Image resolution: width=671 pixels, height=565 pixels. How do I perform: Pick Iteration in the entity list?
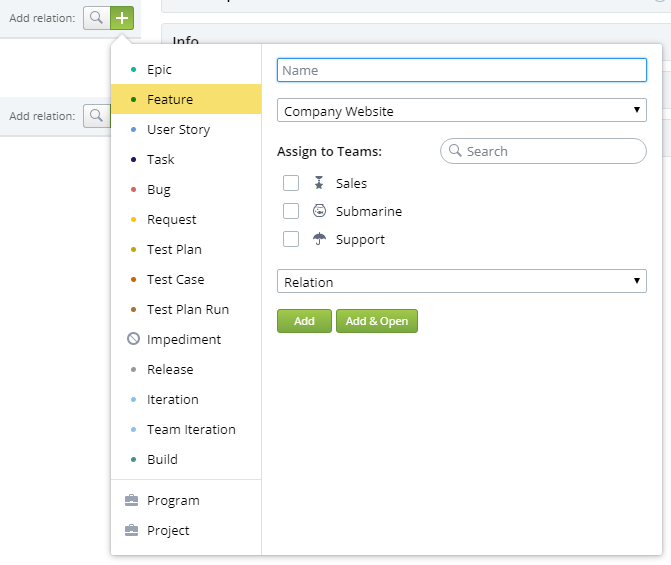(186, 399)
